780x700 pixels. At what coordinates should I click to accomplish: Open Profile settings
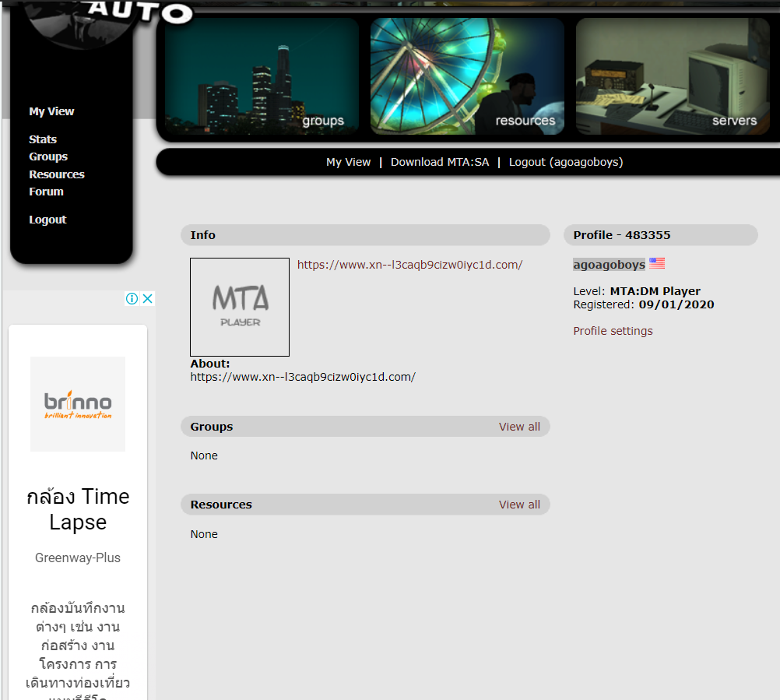(x=613, y=331)
